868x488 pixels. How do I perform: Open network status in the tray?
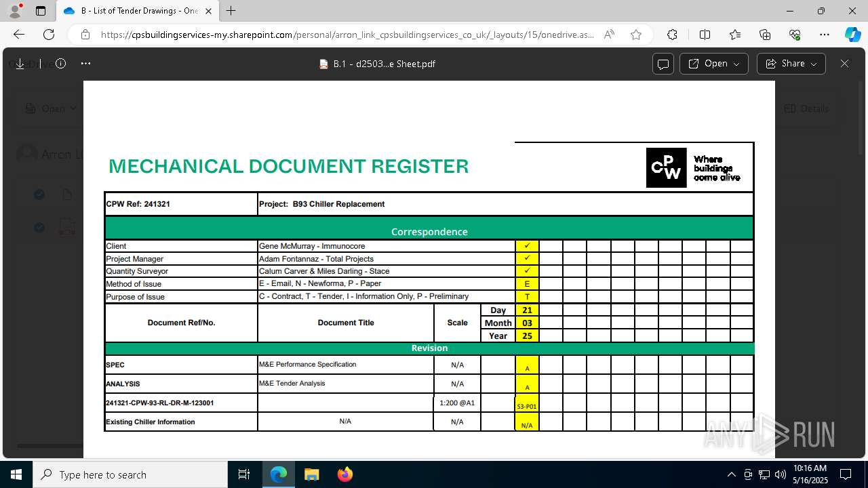coord(764,474)
